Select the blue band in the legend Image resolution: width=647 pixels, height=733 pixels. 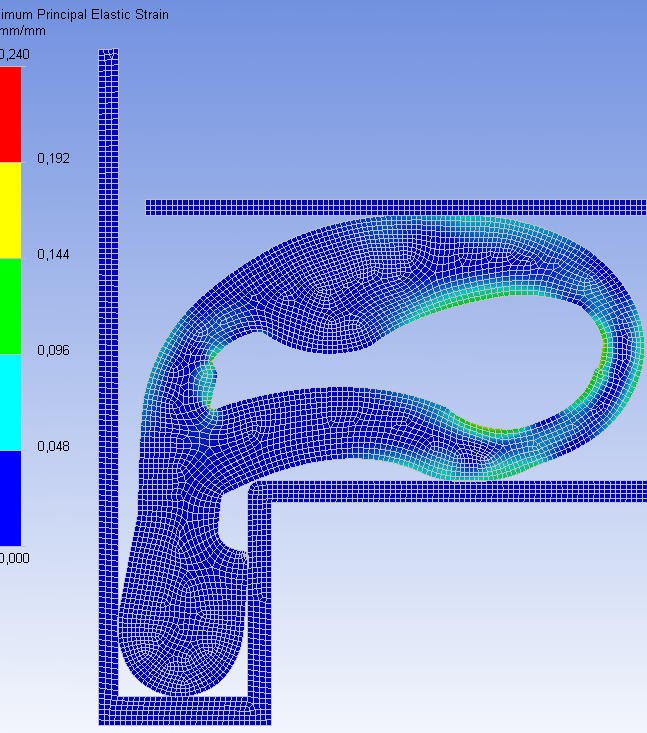tap(10, 498)
